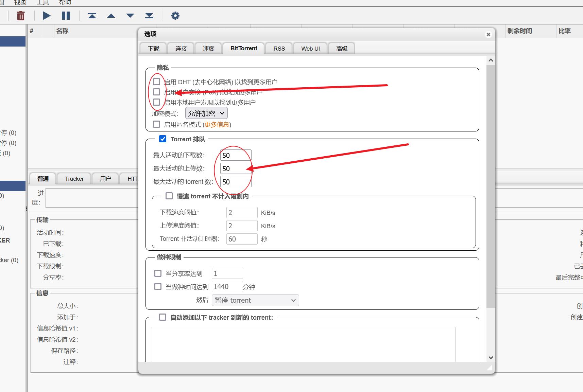This screenshot has height=392, width=583.
Task: Enable the DHT checkbox
Action: tap(157, 82)
